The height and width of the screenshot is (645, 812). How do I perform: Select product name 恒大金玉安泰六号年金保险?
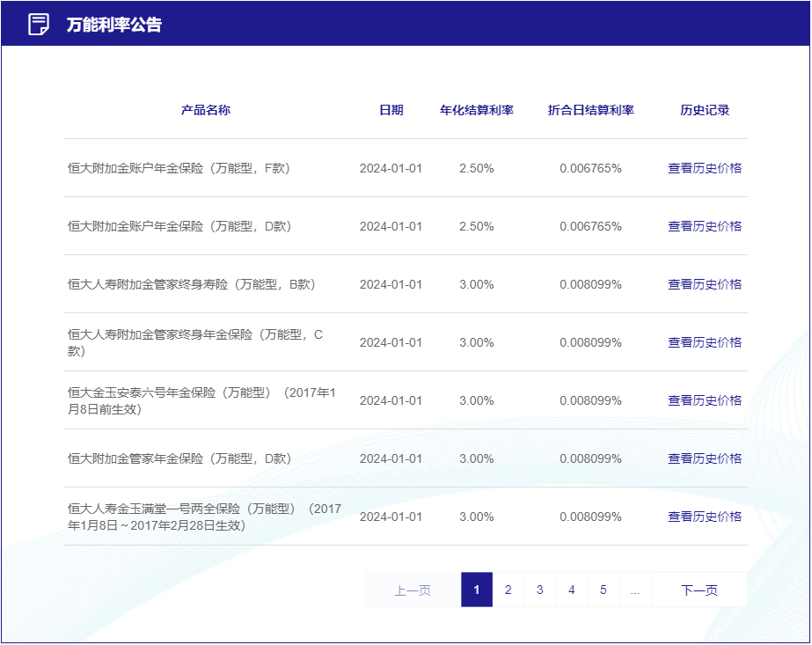point(202,400)
